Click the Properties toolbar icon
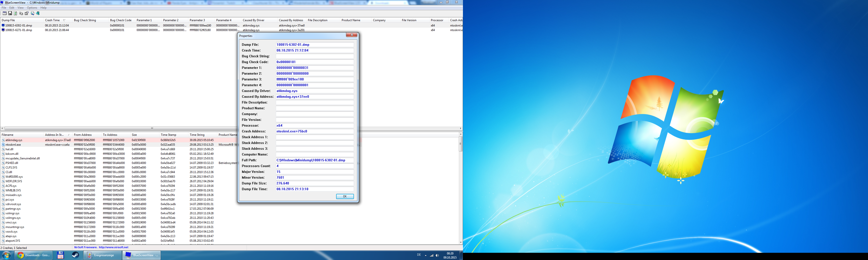 (x=27, y=13)
